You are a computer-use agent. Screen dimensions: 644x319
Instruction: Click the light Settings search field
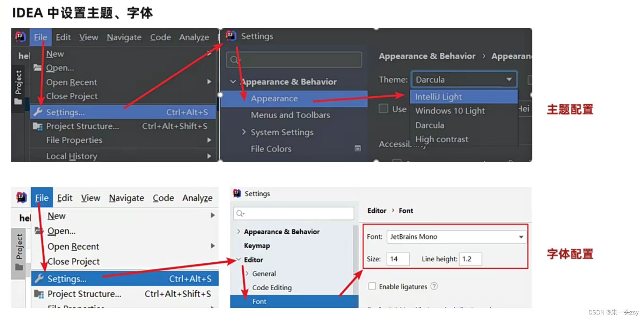[x=294, y=213]
